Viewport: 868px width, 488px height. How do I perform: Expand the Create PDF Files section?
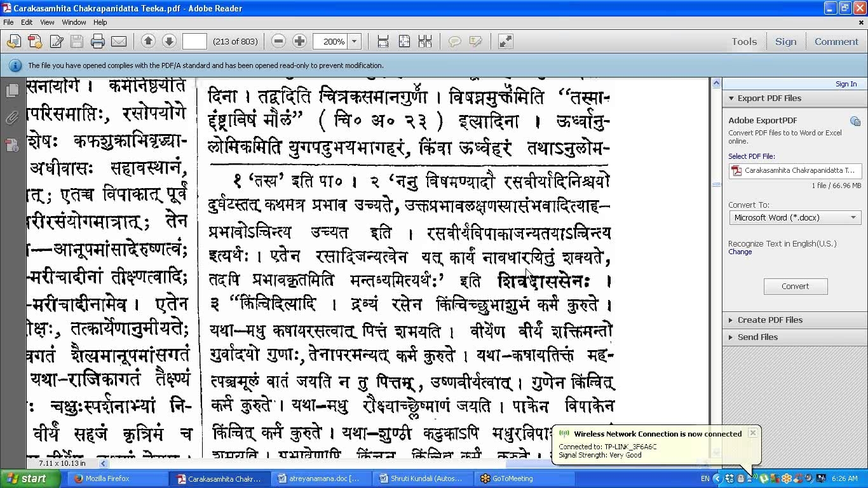click(770, 320)
